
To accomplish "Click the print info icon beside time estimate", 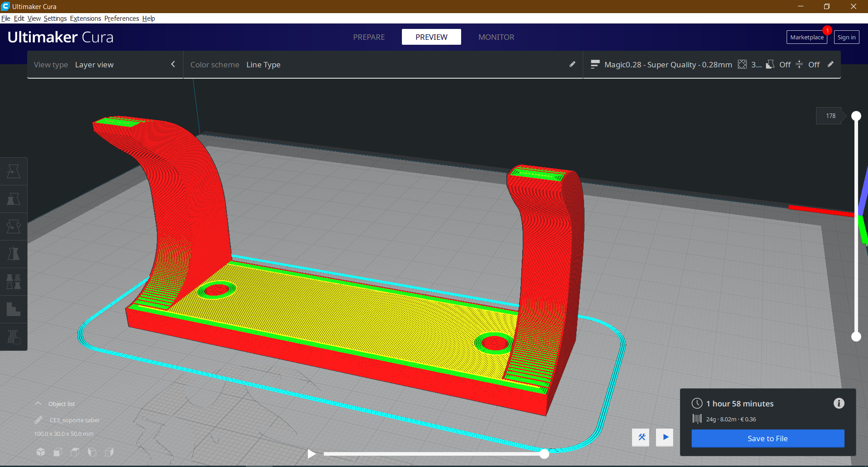I will tap(839, 403).
